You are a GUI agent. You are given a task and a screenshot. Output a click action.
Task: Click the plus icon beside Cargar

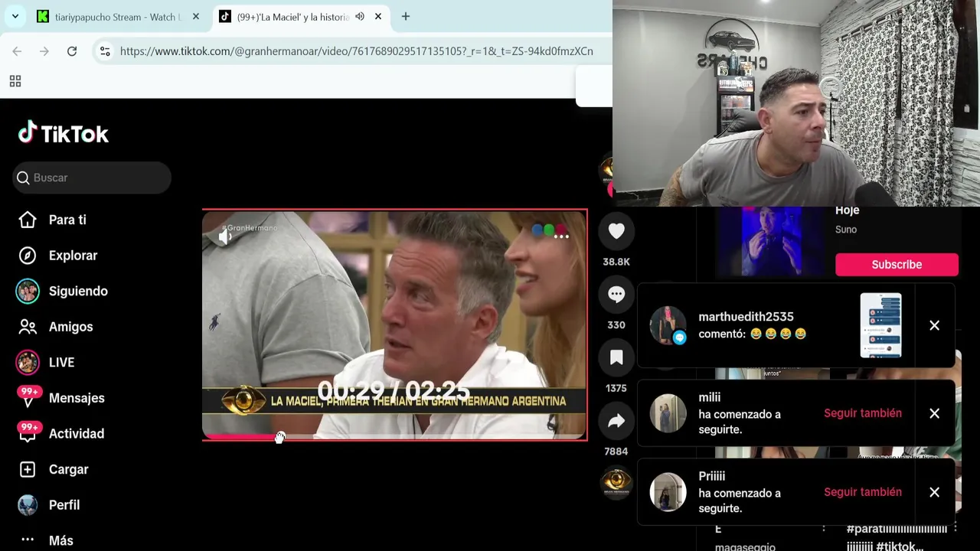(x=28, y=469)
